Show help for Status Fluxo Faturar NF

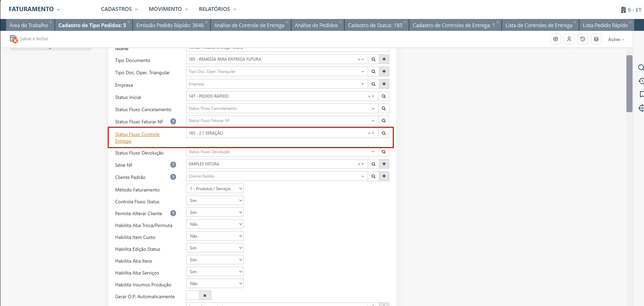coord(173,121)
